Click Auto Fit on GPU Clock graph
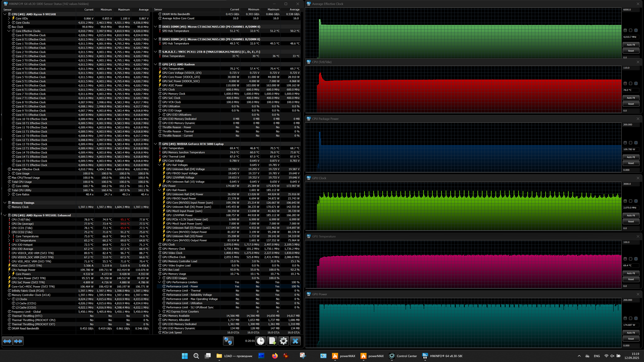Screen dimensions: 644x362 pos(631,215)
